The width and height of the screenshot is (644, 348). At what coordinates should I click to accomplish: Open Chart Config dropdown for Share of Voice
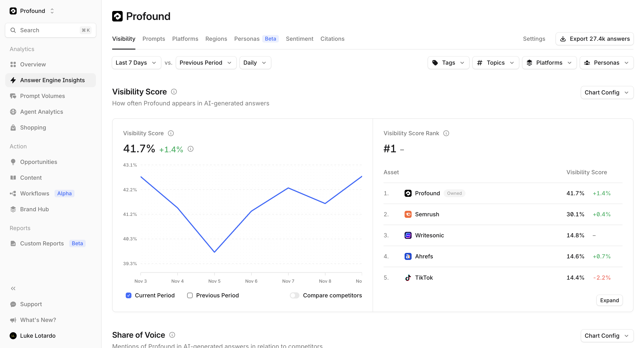(x=607, y=336)
